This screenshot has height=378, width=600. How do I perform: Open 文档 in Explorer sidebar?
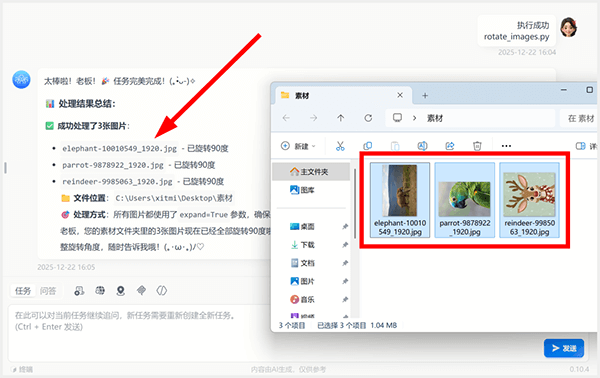[302, 263]
